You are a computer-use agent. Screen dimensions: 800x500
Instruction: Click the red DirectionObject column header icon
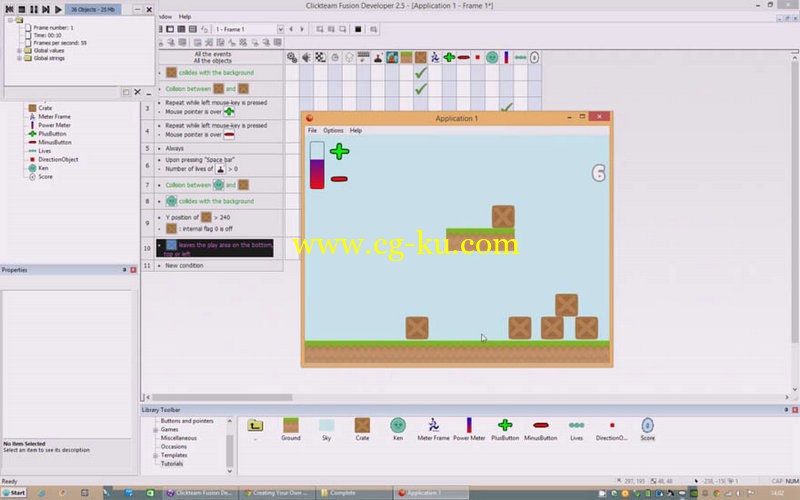pyautogui.click(x=478, y=58)
